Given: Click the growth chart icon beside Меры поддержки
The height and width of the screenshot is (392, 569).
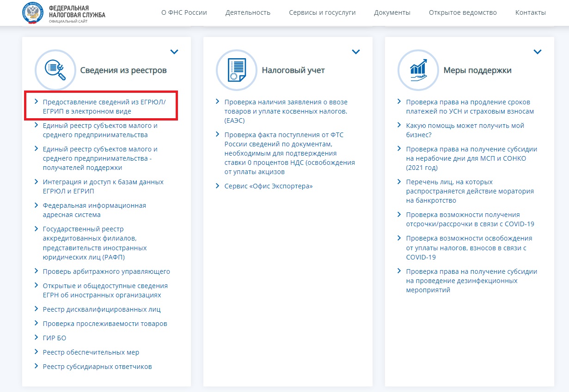Looking at the screenshot, I should 418,70.
